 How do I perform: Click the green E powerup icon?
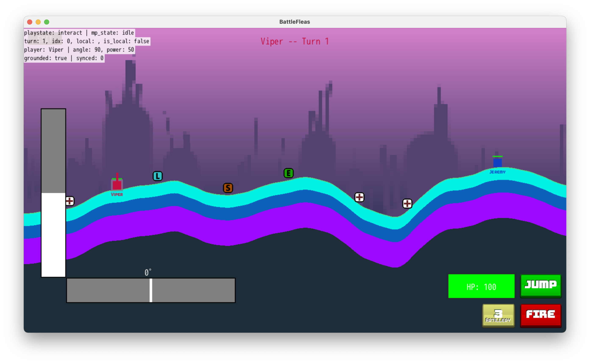click(288, 173)
